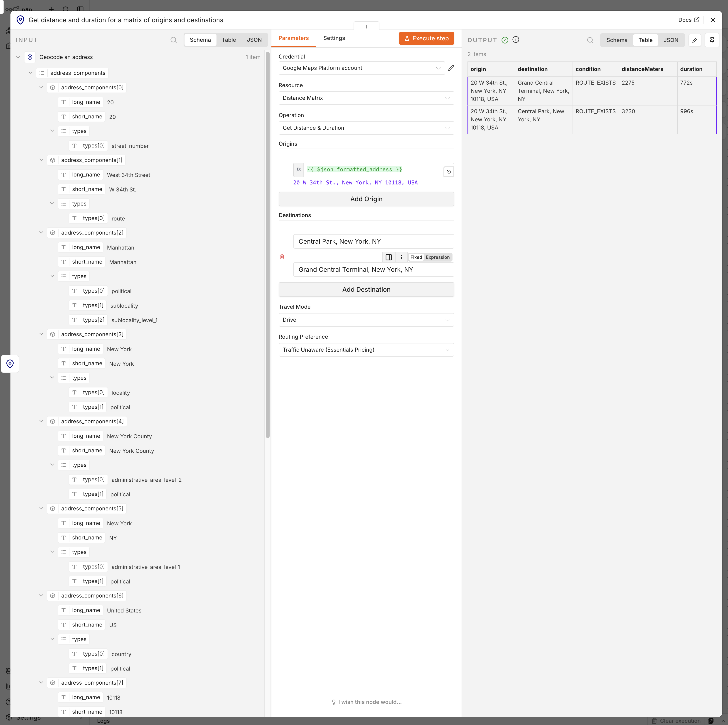
Task: Delete the Grand Central Terminal destination
Action: pyautogui.click(x=282, y=257)
